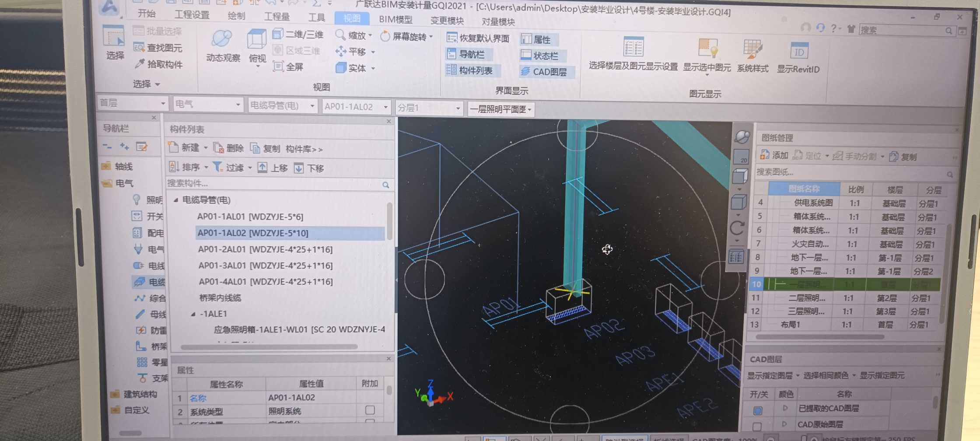Screen dimensions: 980x441
Task: Collapse the -1ALE1 tree node
Action: pos(193,314)
